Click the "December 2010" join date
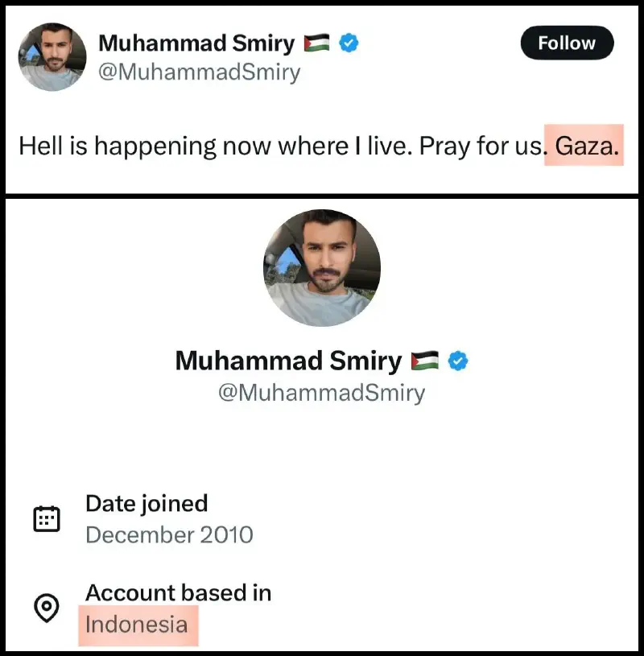This screenshot has height=656, width=644. [x=169, y=534]
